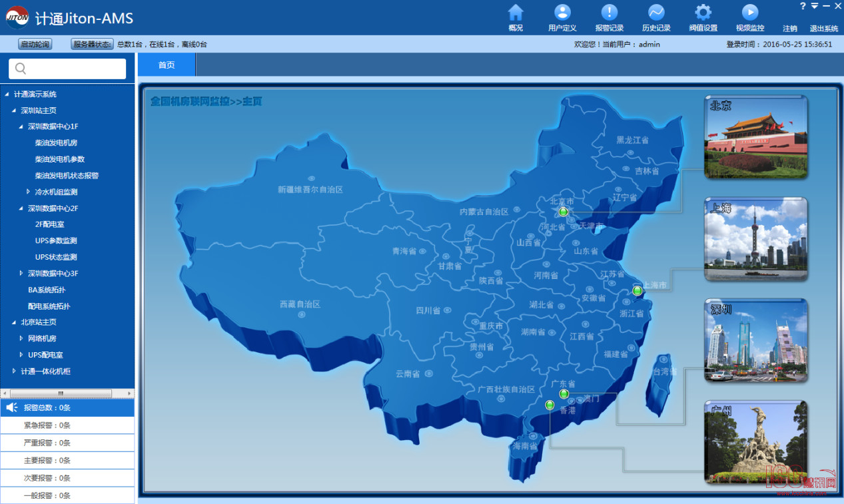Collapse the 北京站主页 tree node
844x504 pixels.
pyautogui.click(x=14, y=322)
